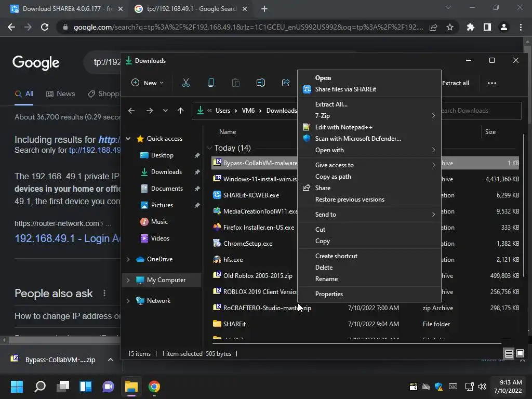The image size is (532, 399).
Task: Click the Rename icon in Explorer toolbar
Action: (x=261, y=83)
